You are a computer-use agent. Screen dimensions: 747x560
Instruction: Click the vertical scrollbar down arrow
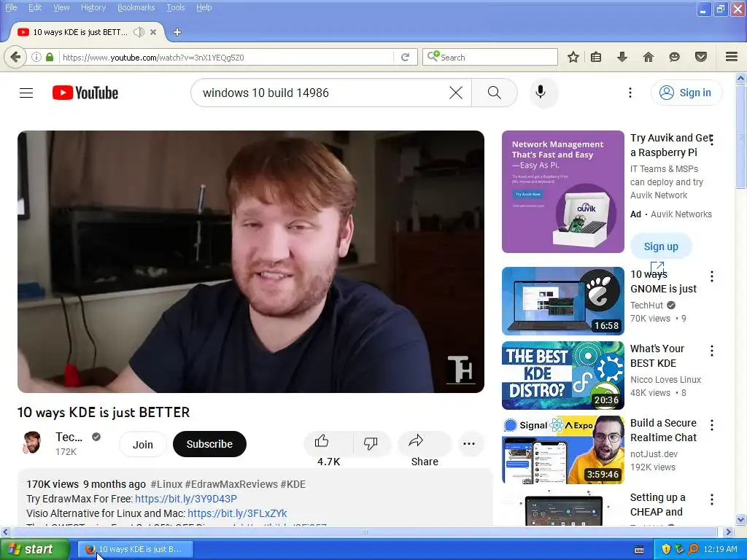pyautogui.click(x=741, y=519)
